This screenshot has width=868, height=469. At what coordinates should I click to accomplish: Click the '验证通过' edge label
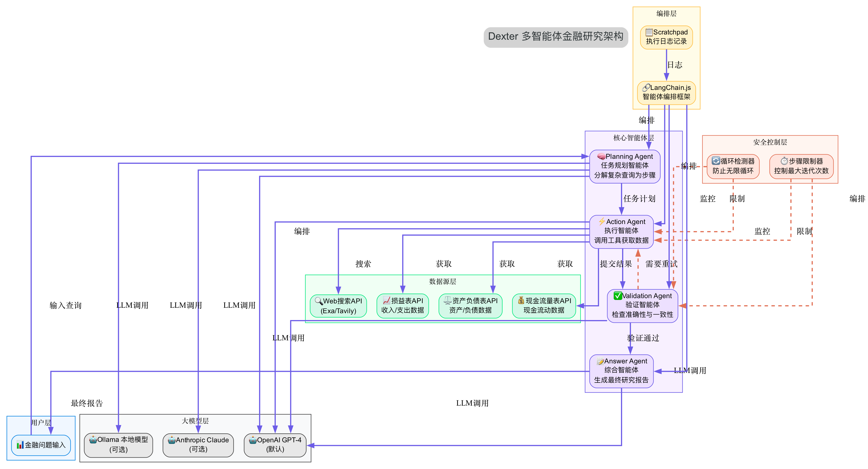(x=643, y=338)
